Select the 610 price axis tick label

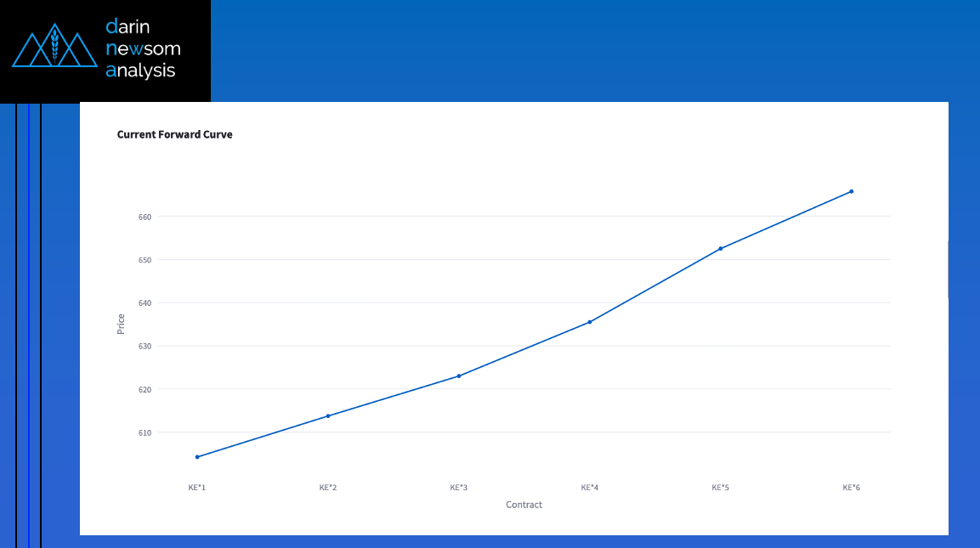[x=144, y=432]
